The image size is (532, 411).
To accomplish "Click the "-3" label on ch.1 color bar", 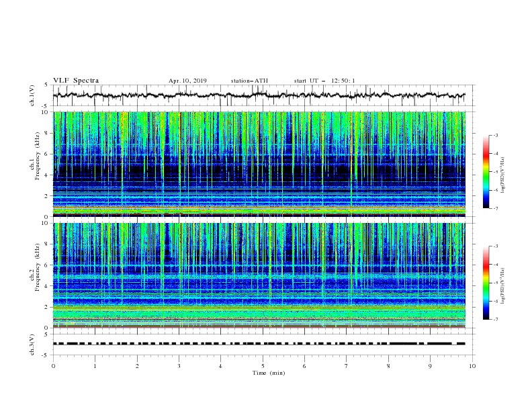I will [x=496, y=135].
